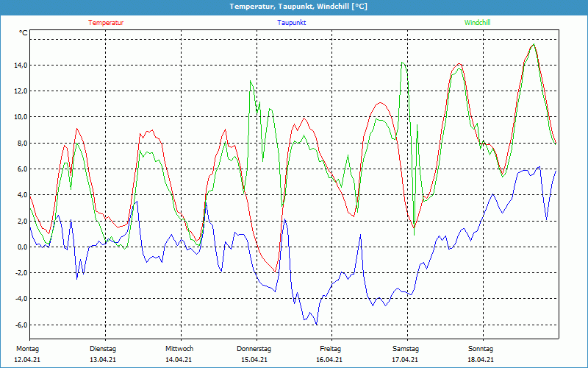588x368 pixels.
Task: Click the red Temperatur legend label
Action: coord(106,23)
